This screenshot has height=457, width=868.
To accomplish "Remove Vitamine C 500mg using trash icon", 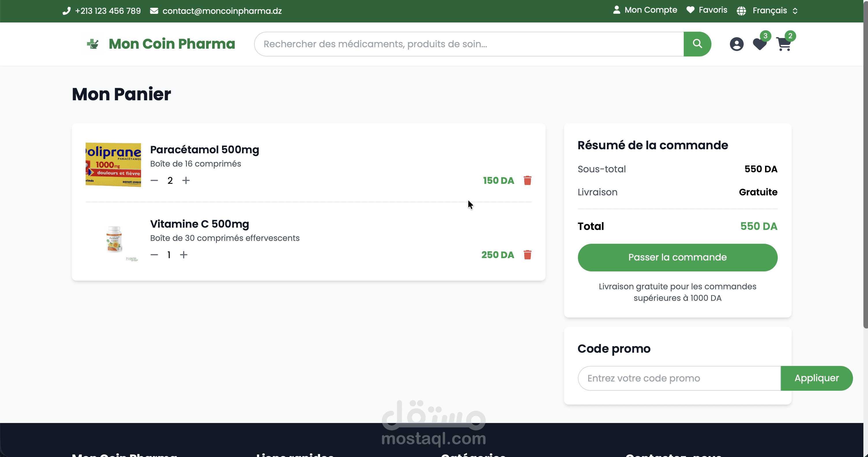I will [x=527, y=255].
